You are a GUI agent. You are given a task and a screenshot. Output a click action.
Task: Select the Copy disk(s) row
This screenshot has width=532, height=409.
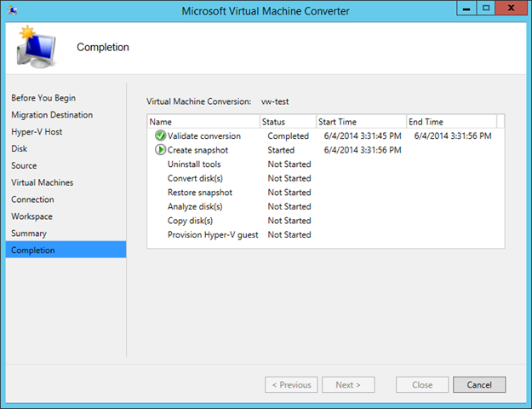pyautogui.click(x=326, y=221)
